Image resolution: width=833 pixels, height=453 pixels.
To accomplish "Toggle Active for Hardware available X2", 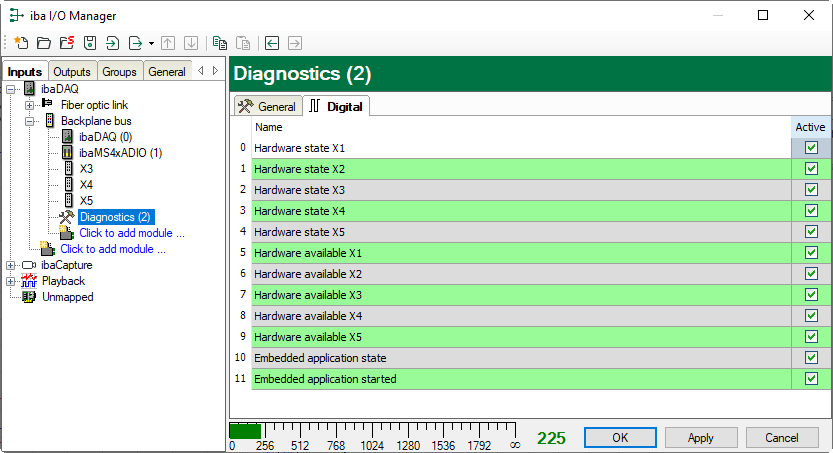I will 811,273.
